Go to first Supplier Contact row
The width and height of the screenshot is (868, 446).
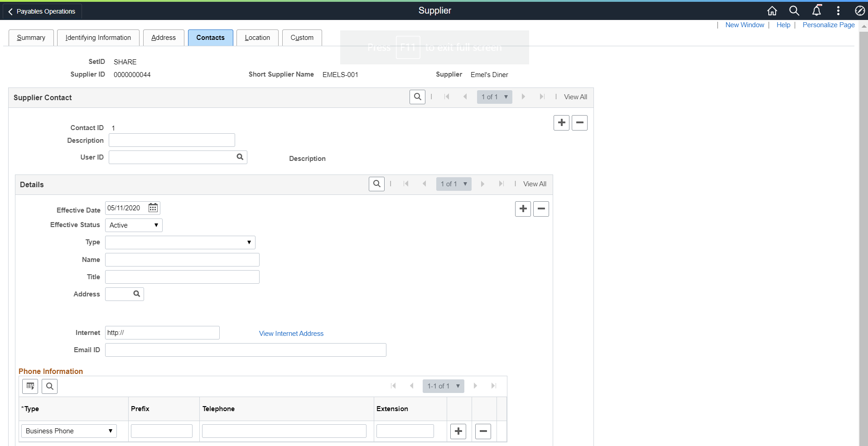[x=447, y=97]
